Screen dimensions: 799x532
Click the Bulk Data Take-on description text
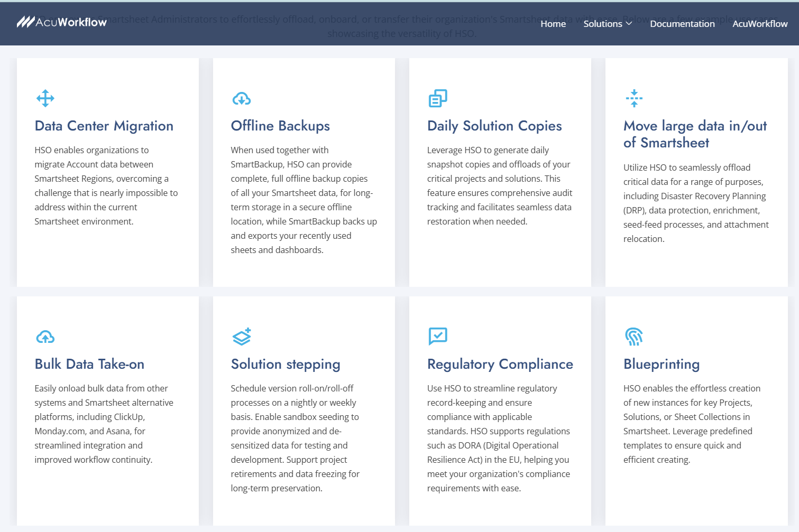click(x=104, y=424)
